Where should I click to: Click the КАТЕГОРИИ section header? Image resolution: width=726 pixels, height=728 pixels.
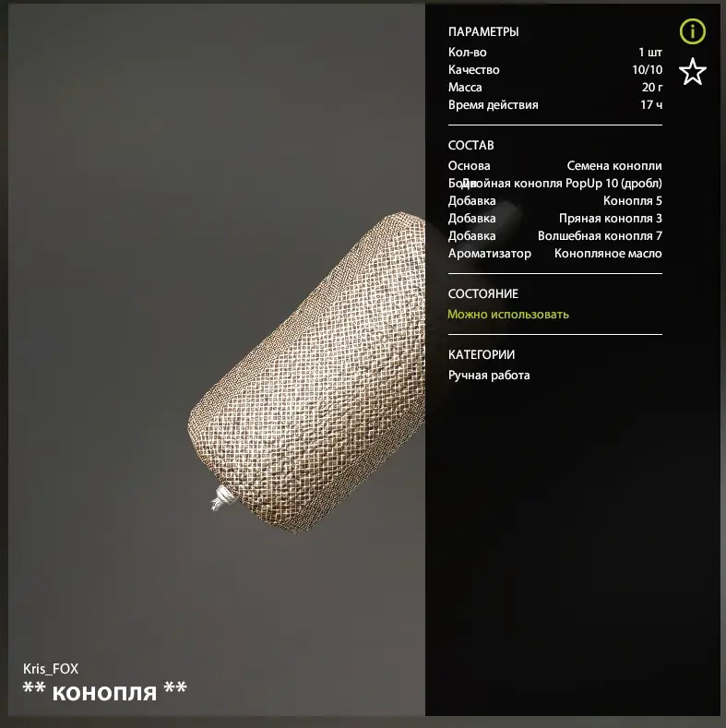point(482,354)
